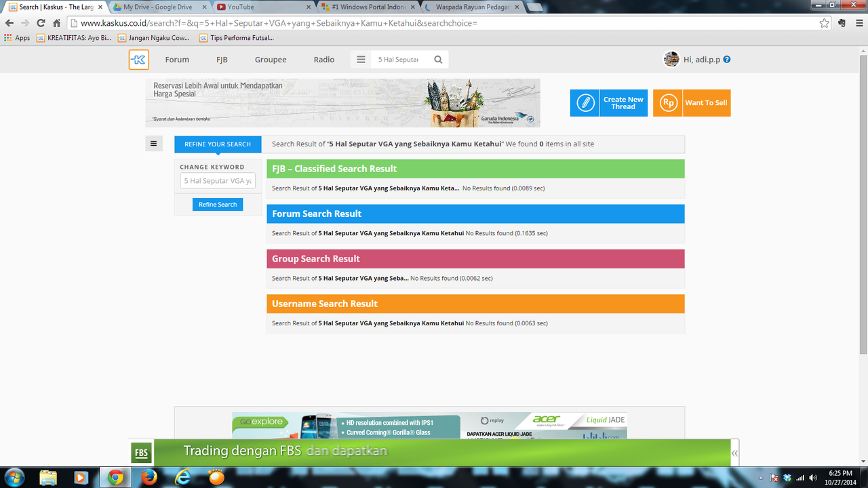The image size is (868, 488).
Task: Open the Groupee menu item
Action: pos(271,60)
